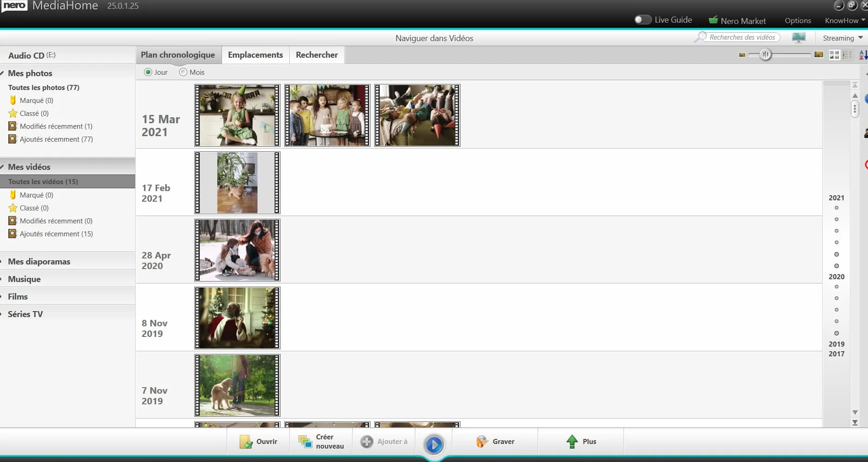
Task: Select Audio CD (E:) entry
Action: (67, 55)
